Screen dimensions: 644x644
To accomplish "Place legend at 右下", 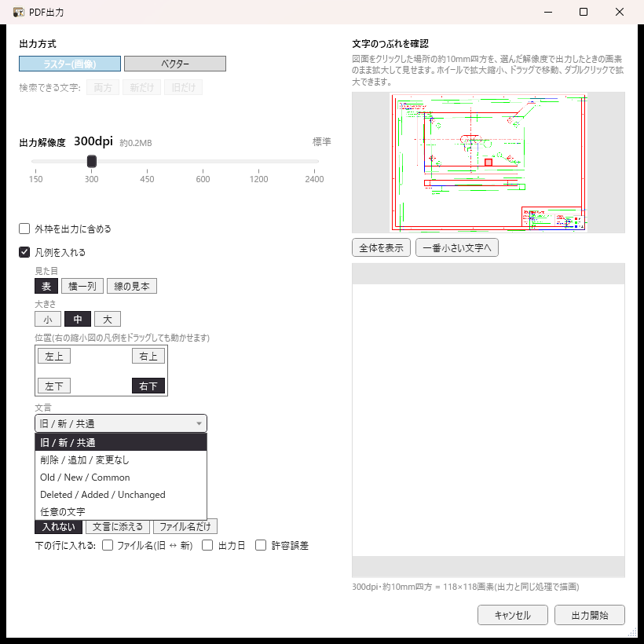I will 148,386.
